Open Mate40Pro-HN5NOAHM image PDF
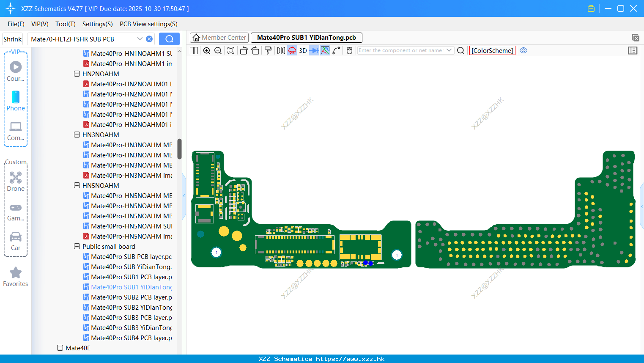Screen dimensions: 644x363 [x=127, y=236]
